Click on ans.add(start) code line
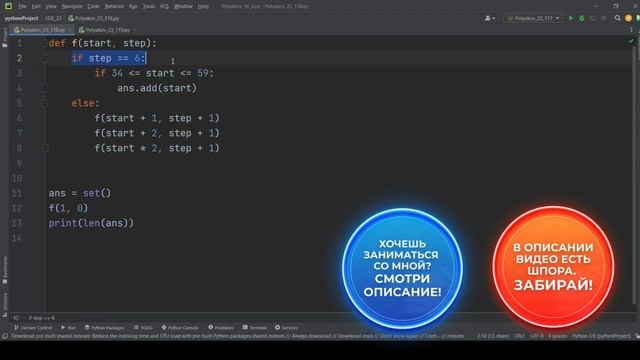 [x=157, y=88]
